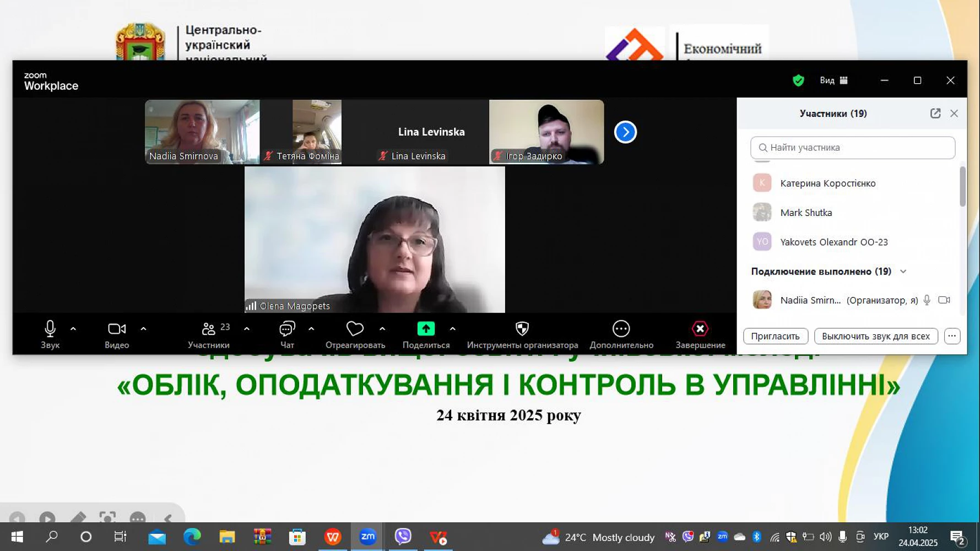The width and height of the screenshot is (980, 551).
Task: Toggle camera icon in Nadiia Smirn row
Action: click(944, 300)
